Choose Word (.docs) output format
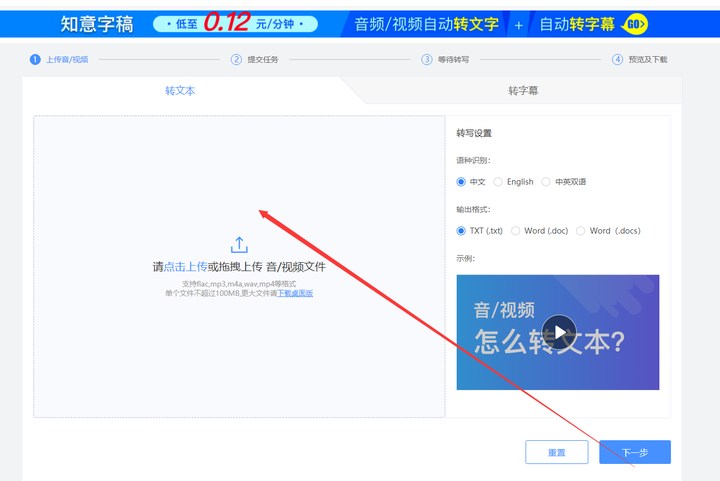 581,231
